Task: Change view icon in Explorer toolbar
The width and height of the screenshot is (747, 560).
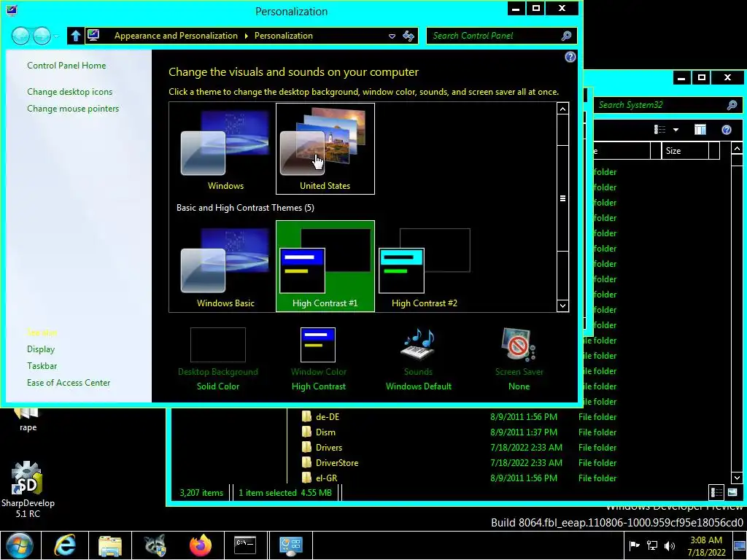Action: tap(659, 130)
